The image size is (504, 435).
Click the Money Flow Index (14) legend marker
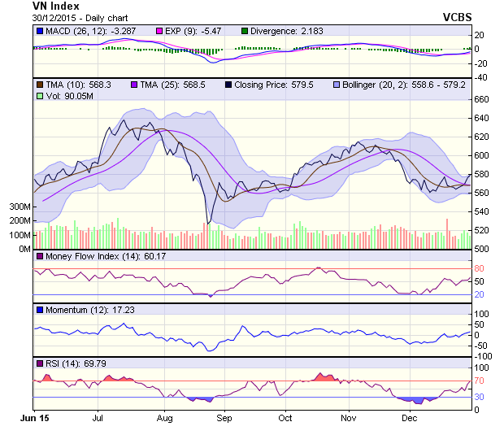pyautogui.click(x=39, y=257)
